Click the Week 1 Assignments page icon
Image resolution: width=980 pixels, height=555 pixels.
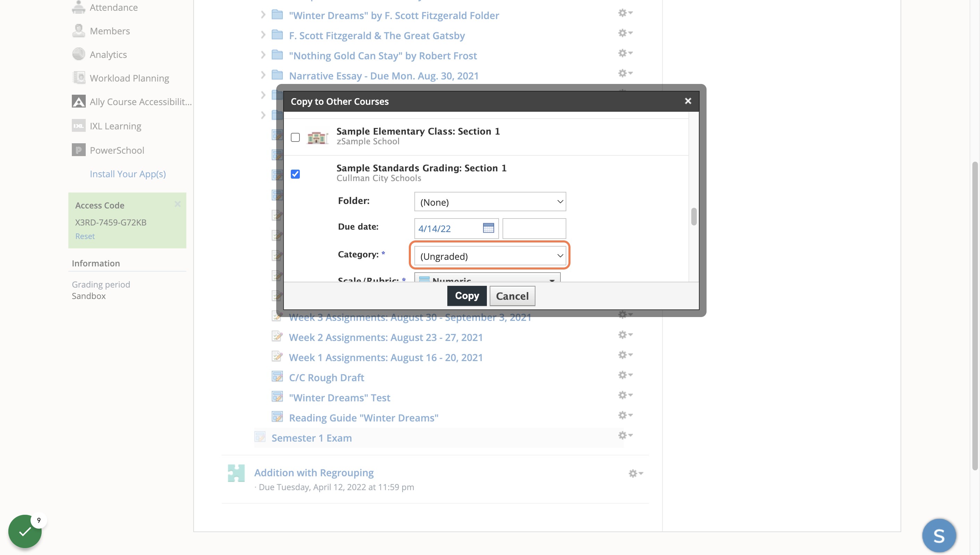(277, 356)
